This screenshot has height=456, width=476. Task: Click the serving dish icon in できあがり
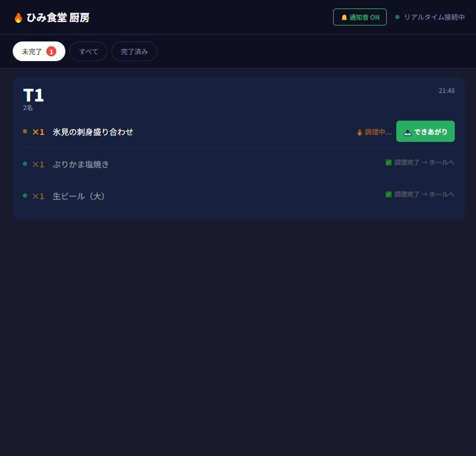pos(407,132)
